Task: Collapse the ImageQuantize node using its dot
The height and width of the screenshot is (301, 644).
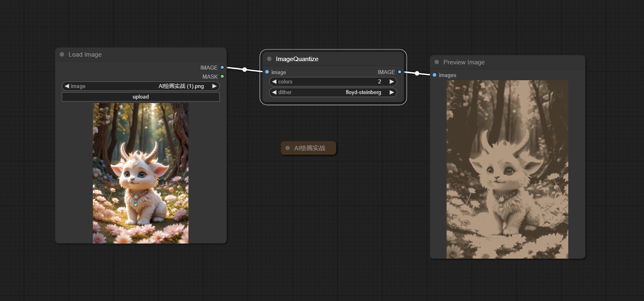Action: click(x=269, y=59)
